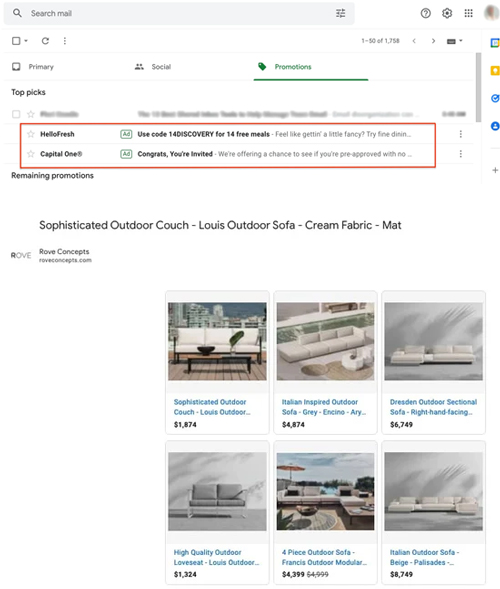Image resolution: width=500 pixels, height=589 pixels.
Task: Refresh the mail list
Action: click(45, 41)
